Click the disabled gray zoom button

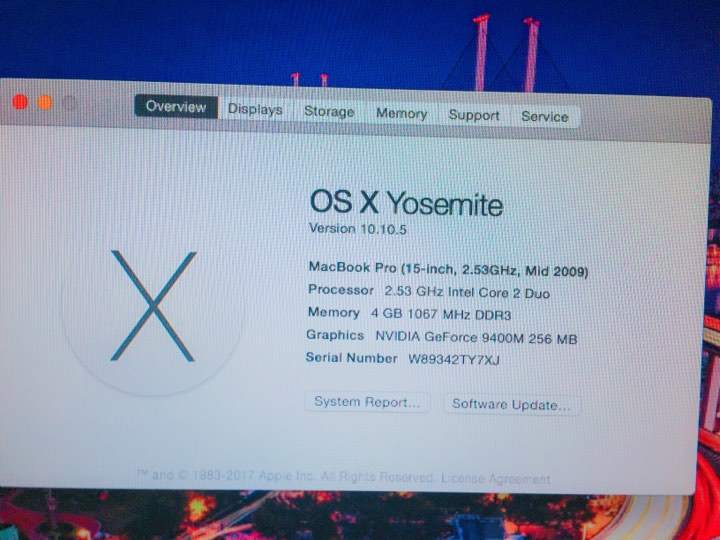coord(69,103)
